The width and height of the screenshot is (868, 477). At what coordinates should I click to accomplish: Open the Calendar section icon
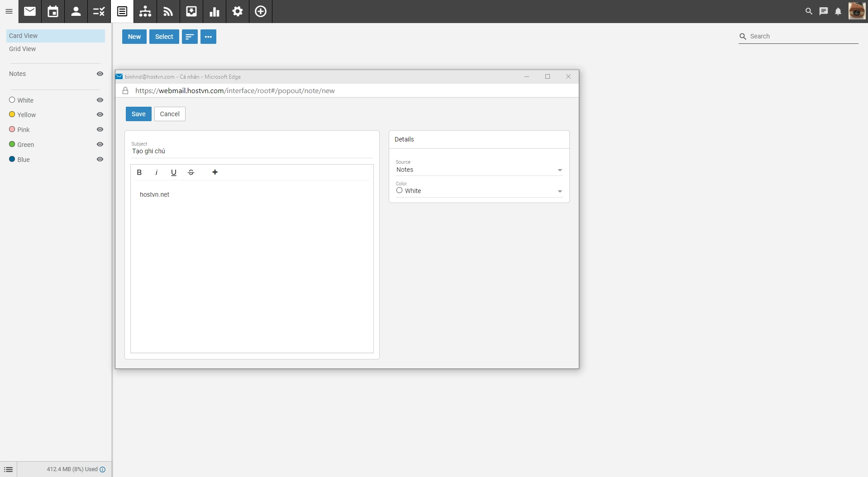point(53,11)
